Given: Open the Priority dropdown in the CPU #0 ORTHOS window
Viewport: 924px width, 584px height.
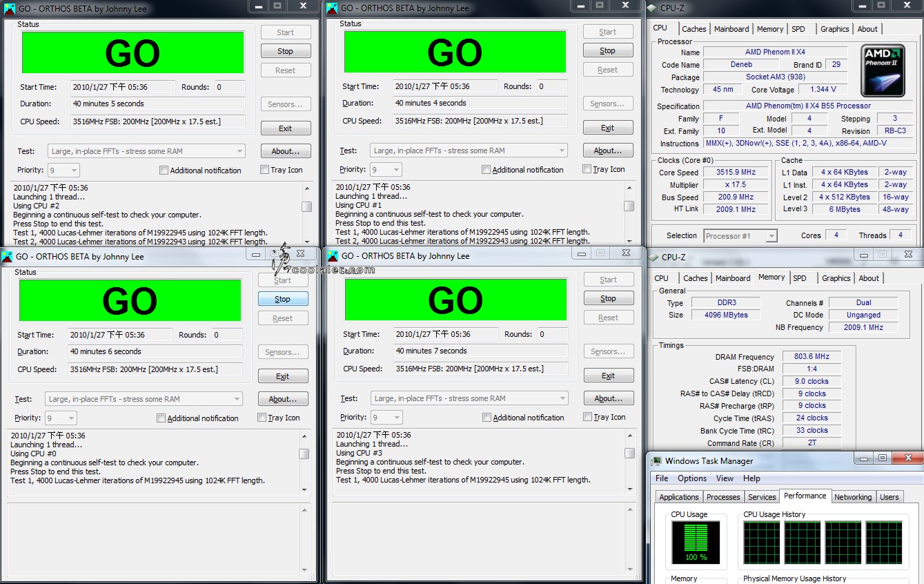Looking at the screenshot, I should [x=61, y=418].
